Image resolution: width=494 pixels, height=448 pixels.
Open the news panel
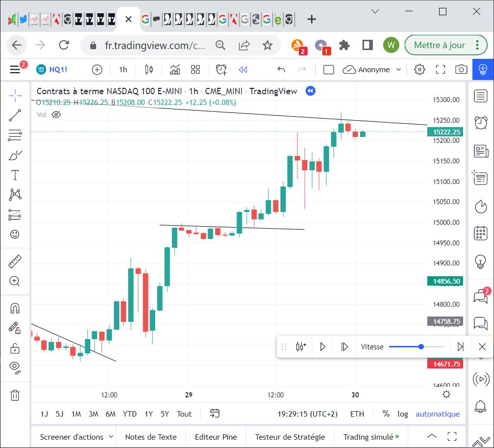pyautogui.click(x=481, y=151)
